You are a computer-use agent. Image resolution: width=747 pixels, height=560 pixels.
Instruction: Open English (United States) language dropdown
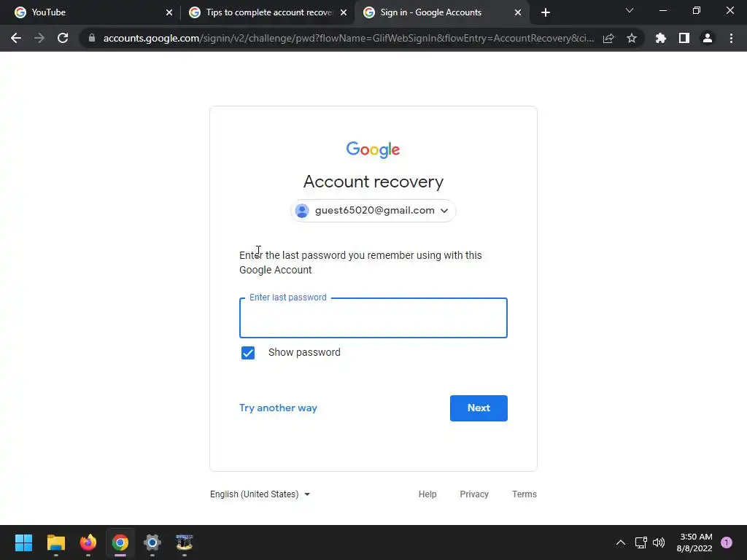pos(260,494)
